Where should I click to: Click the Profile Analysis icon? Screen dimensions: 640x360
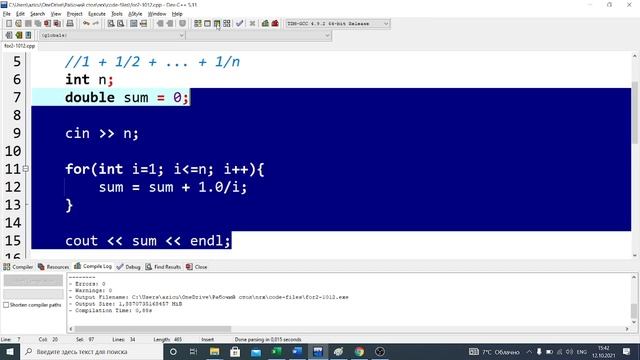pyautogui.click(x=265, y=24)
